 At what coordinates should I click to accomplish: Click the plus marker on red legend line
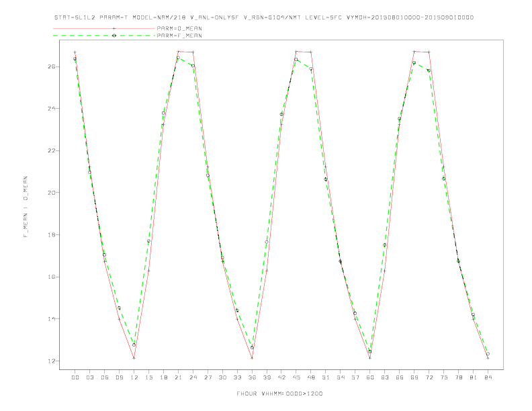coord(114,28)
